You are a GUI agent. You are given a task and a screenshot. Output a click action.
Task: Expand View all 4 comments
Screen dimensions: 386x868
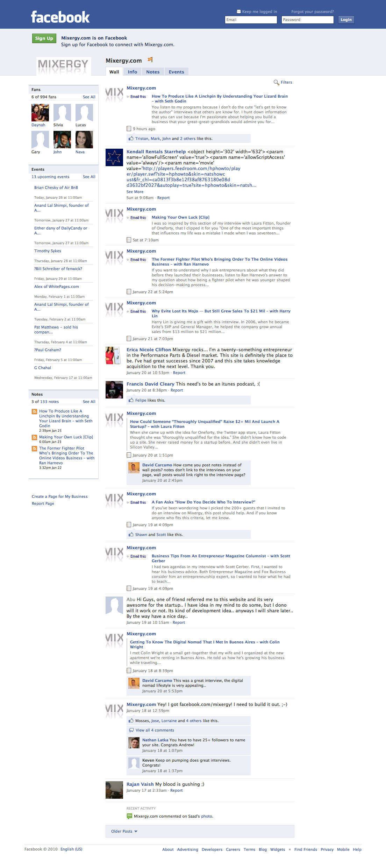click(x=155, y=730)
